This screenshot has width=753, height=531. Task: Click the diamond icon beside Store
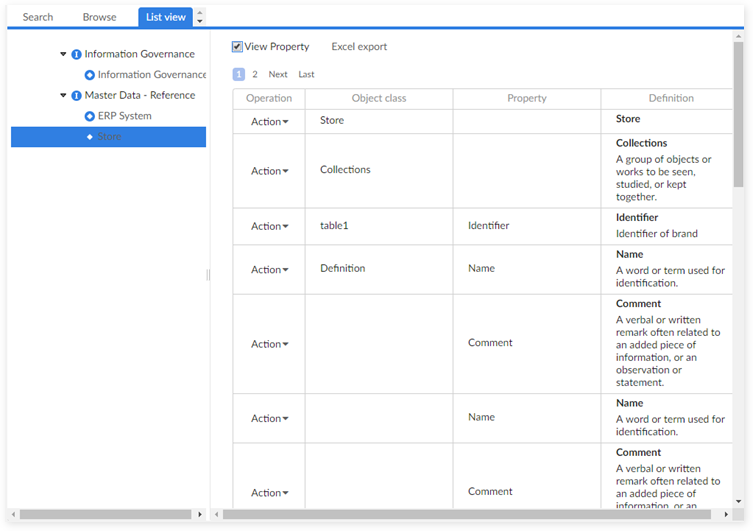pos(90,137)
